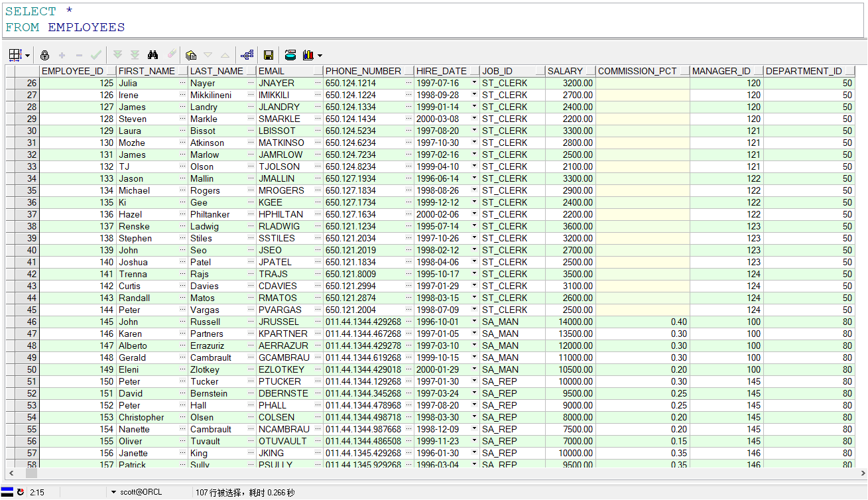
Task: Fetch all remaining records icon
Action: pyautogui.click(x=135, y=55)
